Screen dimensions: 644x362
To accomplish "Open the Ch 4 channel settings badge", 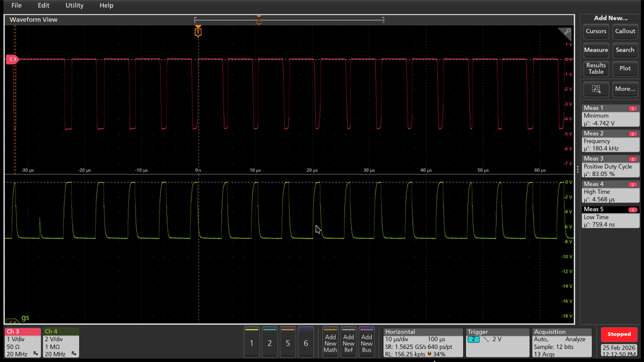I will [x=61, y=342].
